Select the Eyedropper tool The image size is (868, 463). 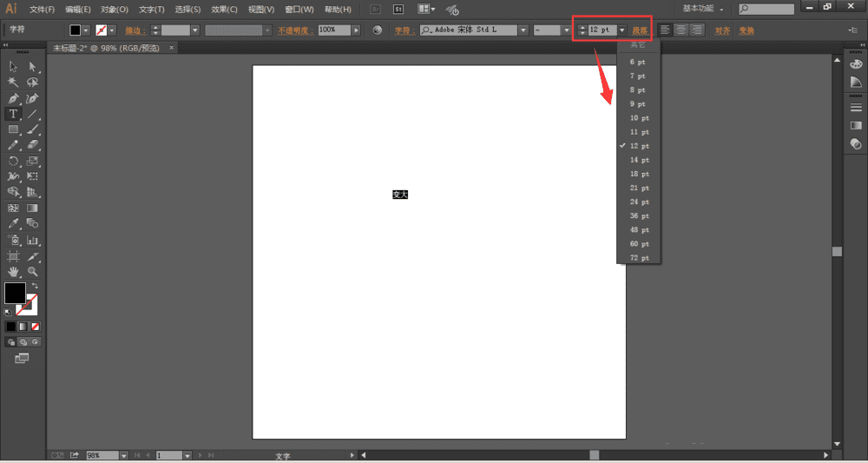[x=13, y=223]
